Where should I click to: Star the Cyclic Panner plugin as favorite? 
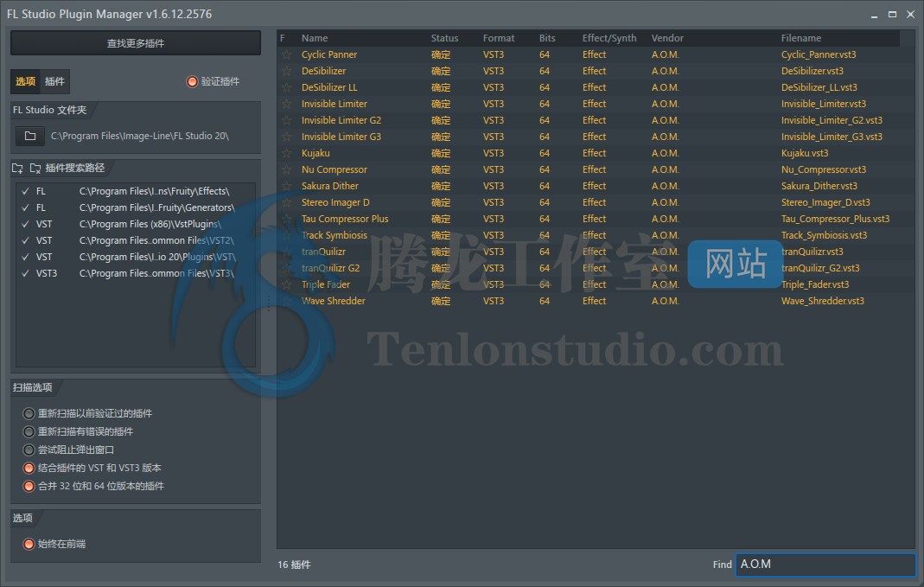[x=286, y=54]
